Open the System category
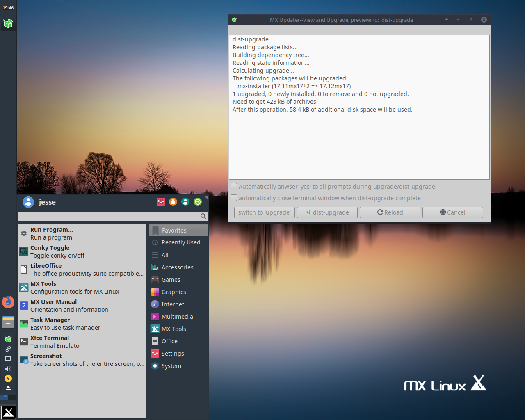Image resolution: width=525 pixels, height=420 pixels. tap(178, 366)
